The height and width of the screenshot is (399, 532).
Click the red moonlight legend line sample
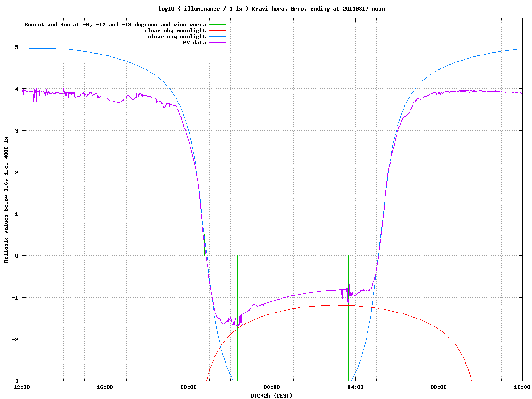(x=218, y=31)
